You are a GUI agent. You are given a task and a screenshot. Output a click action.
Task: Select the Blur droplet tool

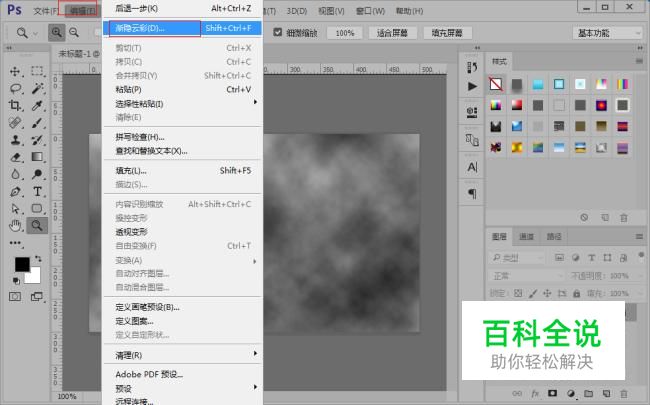click(x=15, y=174)
